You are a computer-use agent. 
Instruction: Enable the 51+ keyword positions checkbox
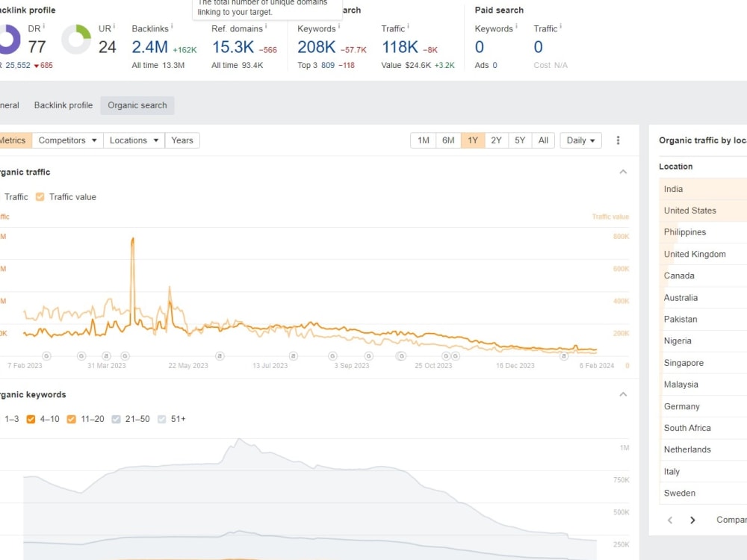(161, 419)
